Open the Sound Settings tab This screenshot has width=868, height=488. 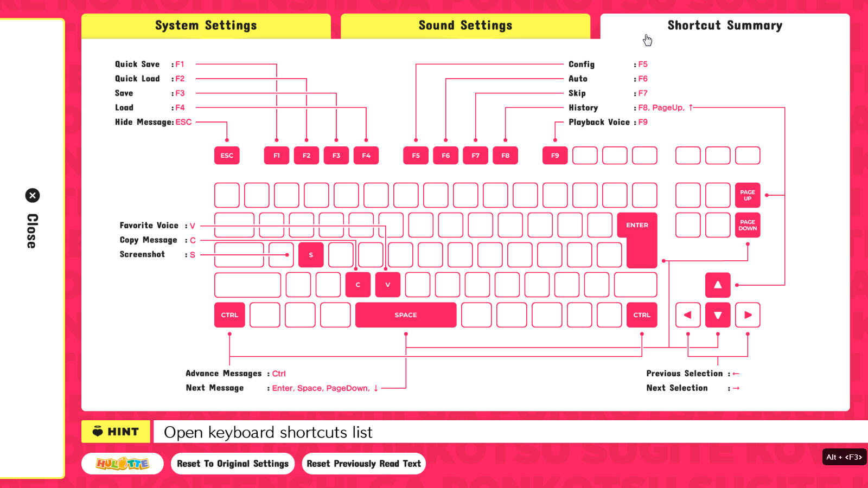465,25
